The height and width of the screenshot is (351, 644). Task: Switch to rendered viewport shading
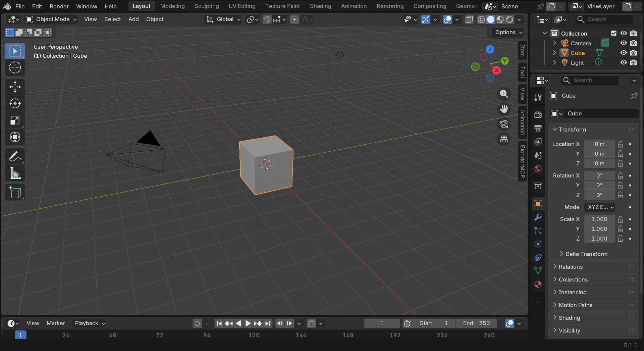509,19
